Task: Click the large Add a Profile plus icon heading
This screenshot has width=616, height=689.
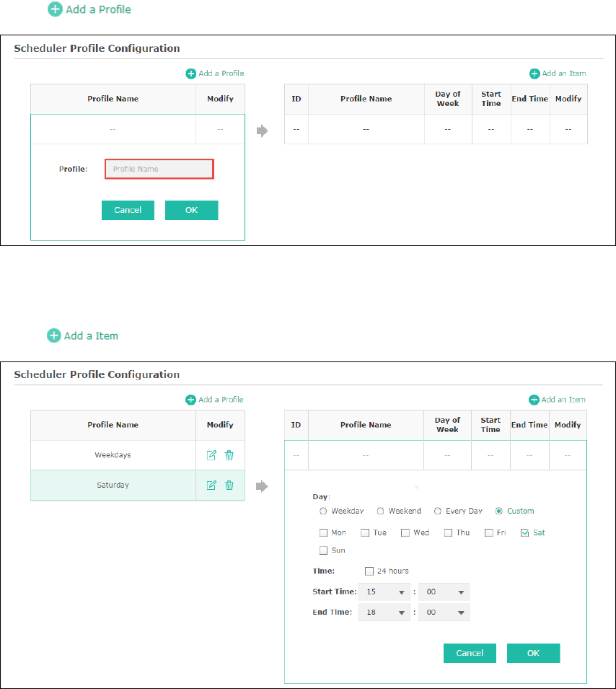Action: point(89,9)
